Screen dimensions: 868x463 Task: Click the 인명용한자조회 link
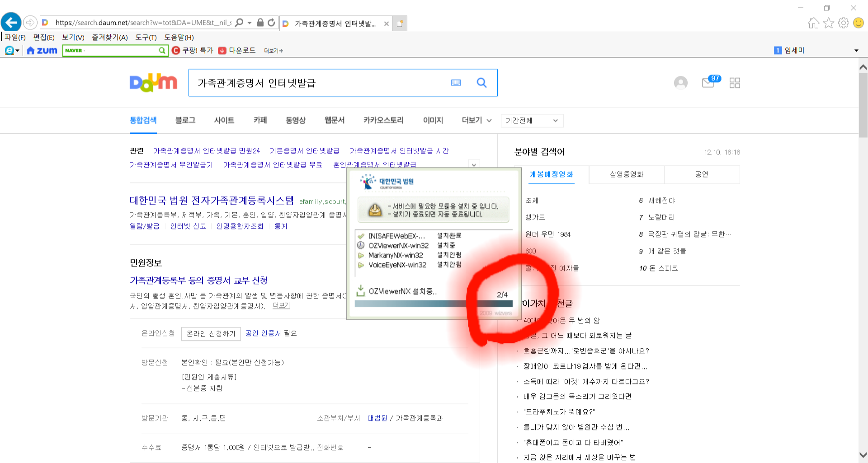click(240, 226)
